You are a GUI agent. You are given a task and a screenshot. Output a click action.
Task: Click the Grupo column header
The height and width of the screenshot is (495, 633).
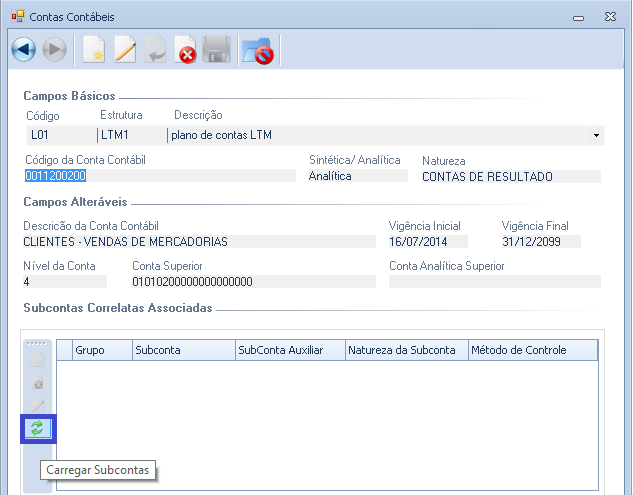(103, 350)
